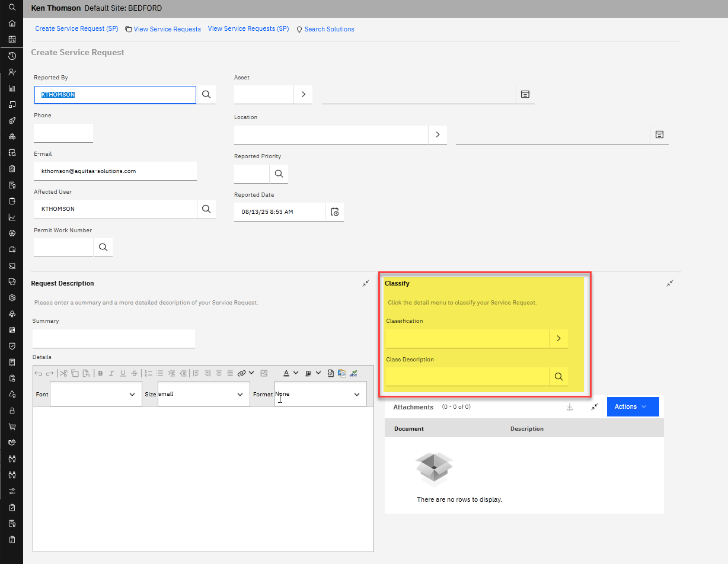The width and height of the screenshot is (728, 564).
Task: Increase indent in the Details editor
Action: [x=171, y=373]
